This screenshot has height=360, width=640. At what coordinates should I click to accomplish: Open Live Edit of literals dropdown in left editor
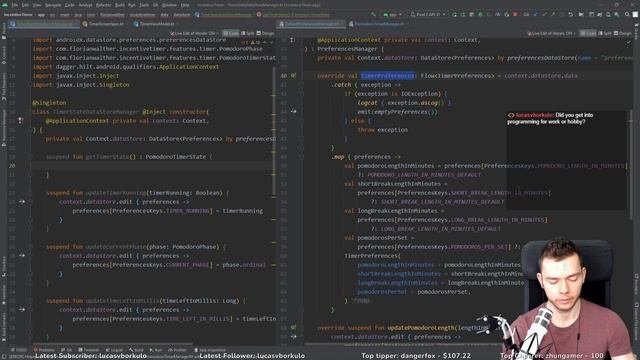[195, 33]
